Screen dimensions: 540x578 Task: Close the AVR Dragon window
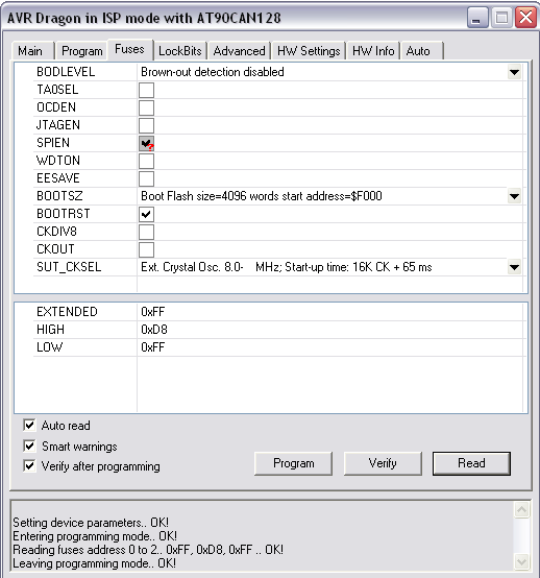[526, 17]
